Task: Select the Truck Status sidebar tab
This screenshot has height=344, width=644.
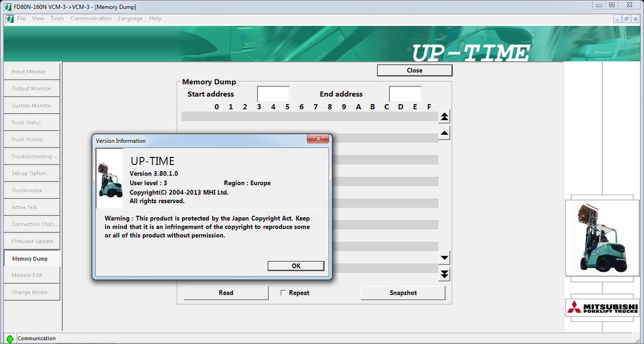Action: point(32,123)
